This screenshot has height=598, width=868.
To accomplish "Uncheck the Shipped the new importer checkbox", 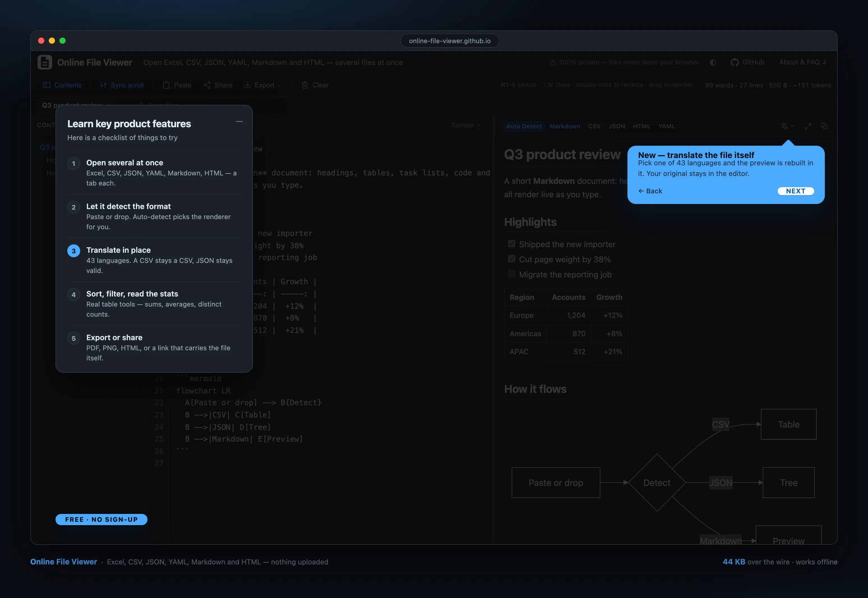I will [512, 244].
